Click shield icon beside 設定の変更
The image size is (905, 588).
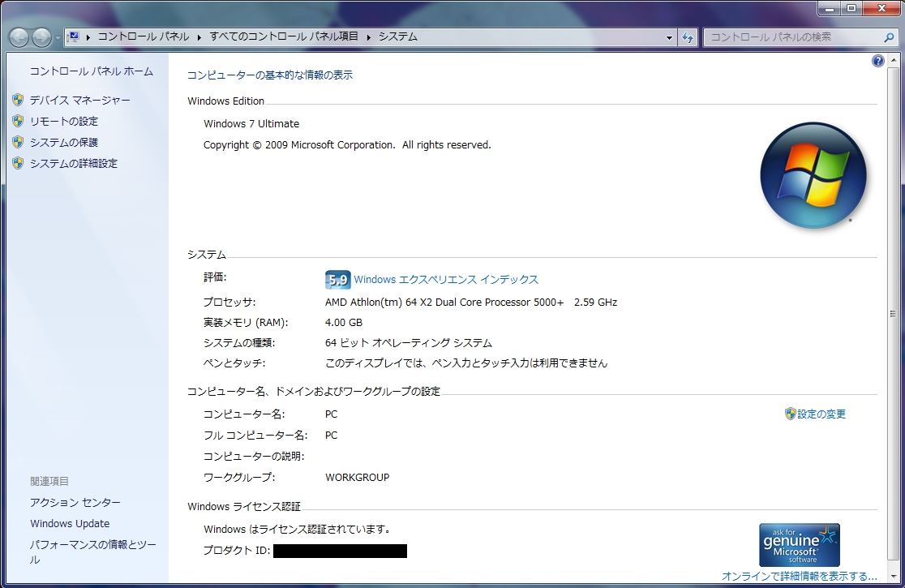tap(790, 414)
